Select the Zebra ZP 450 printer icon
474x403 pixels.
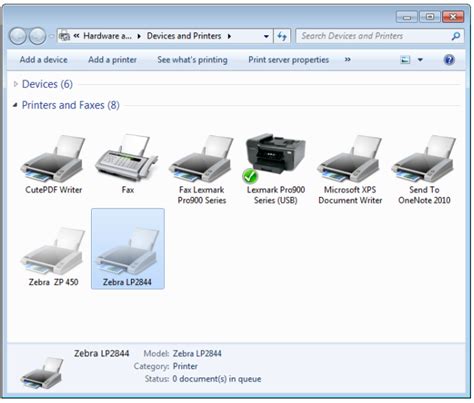[53, 251]
